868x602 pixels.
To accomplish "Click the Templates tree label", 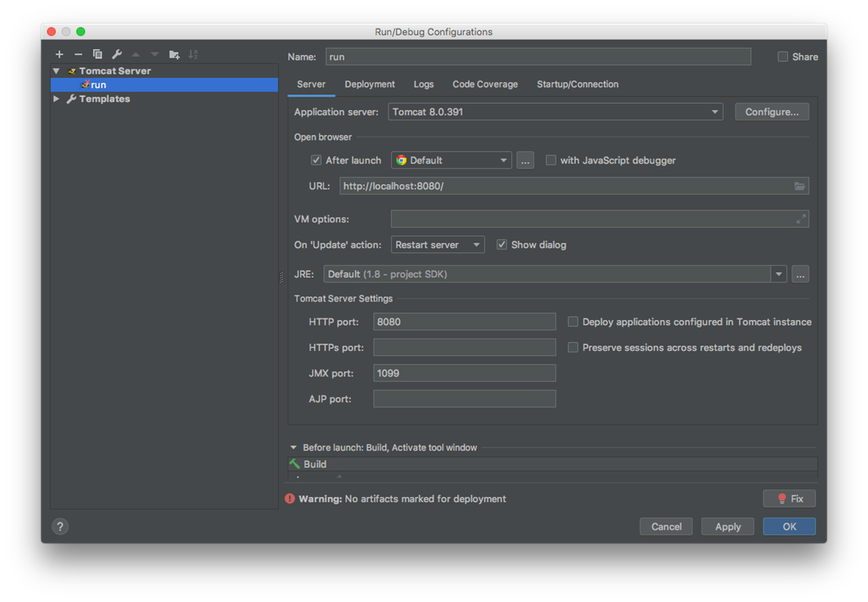I will point(104,99).
